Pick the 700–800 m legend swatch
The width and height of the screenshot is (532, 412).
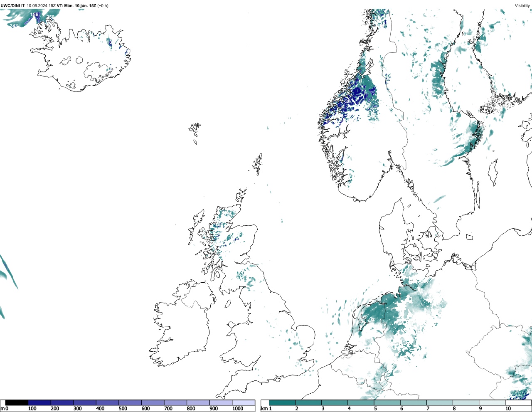click(x=175, y=402)
